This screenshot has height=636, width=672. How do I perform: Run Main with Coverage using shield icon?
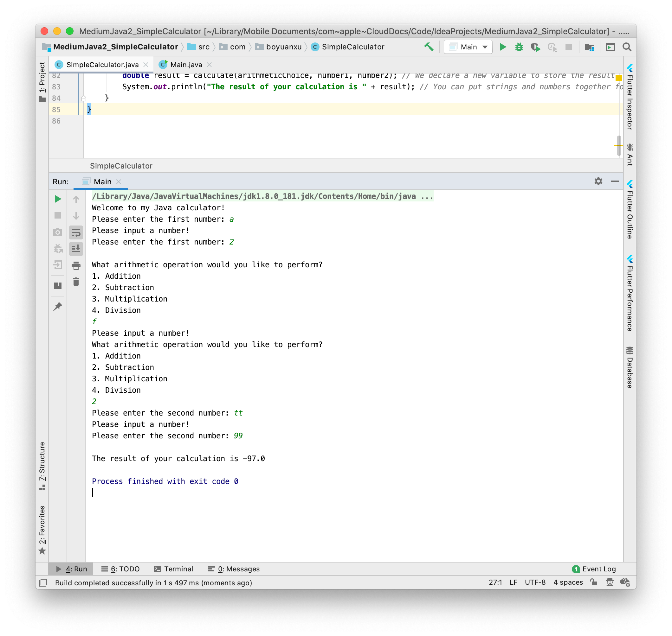point(536,47)
